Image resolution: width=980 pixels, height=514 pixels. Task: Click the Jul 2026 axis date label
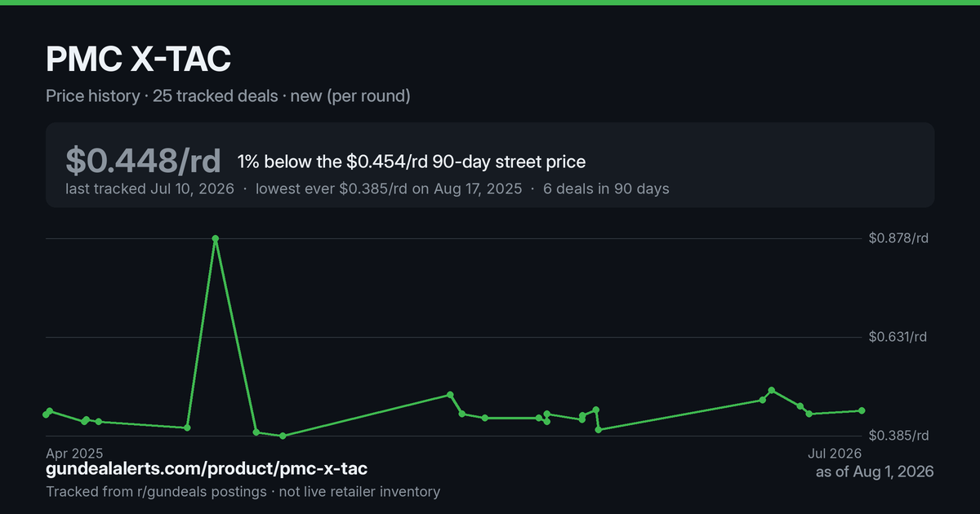(834, 452)
